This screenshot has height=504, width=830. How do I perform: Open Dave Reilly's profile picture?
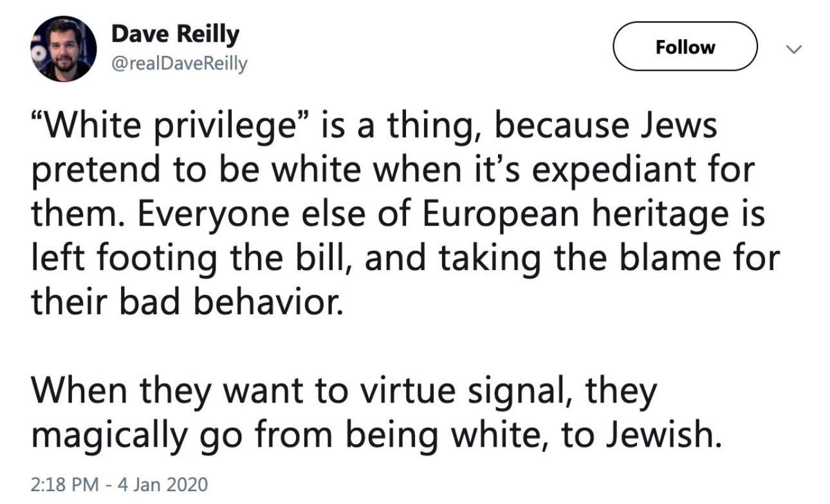coord(64,50)
